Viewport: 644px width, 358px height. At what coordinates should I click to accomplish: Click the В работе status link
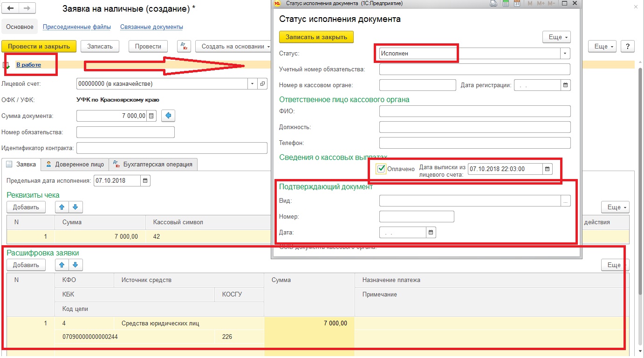click(28, 65)
